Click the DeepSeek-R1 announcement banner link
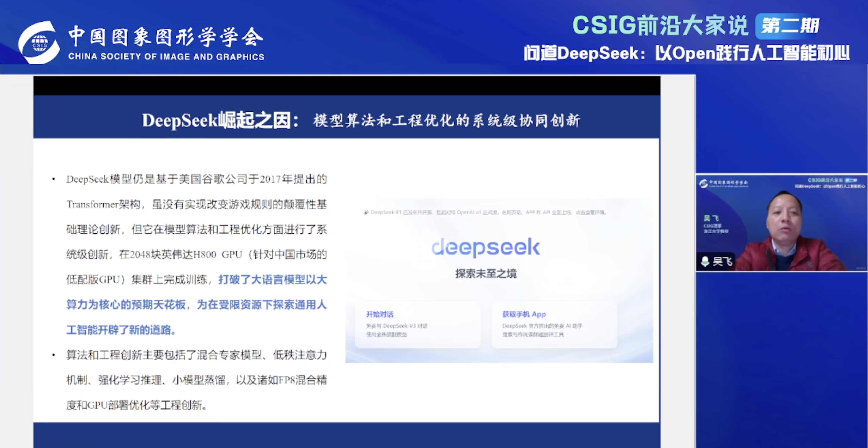 (486, 213)
